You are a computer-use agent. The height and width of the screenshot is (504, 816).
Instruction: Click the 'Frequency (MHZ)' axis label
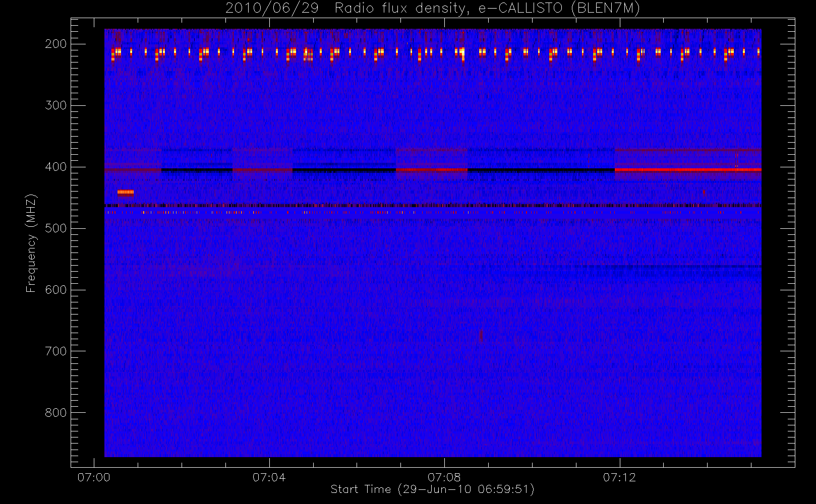pyautogui.click(x=31, y=243)
